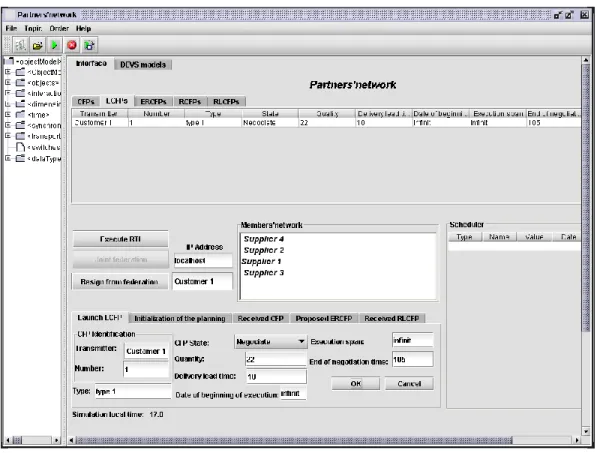Click the End of negotiation time field

[413, 359]
